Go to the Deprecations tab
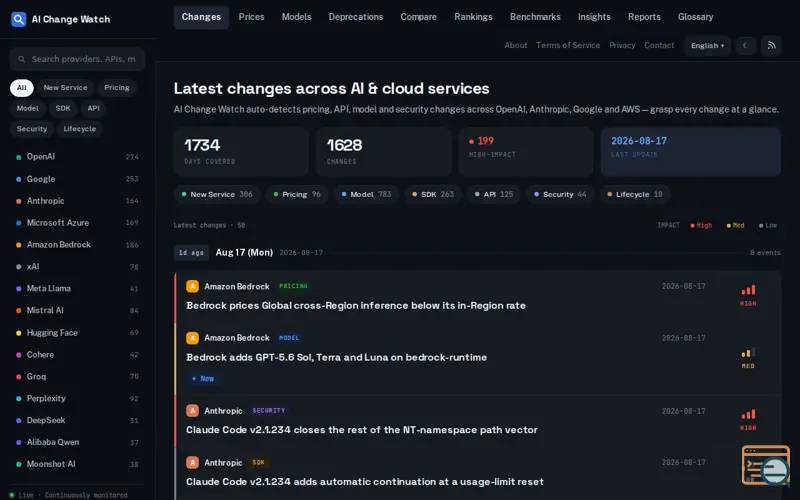This screenshot has width=800, height=500. coord(356,17)
